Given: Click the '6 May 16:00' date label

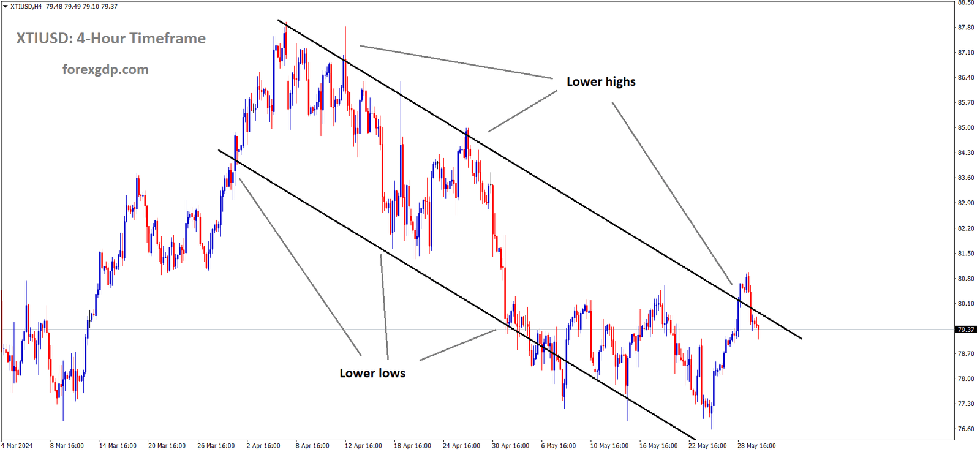Looking at the screenshot, I should [558, 446].
